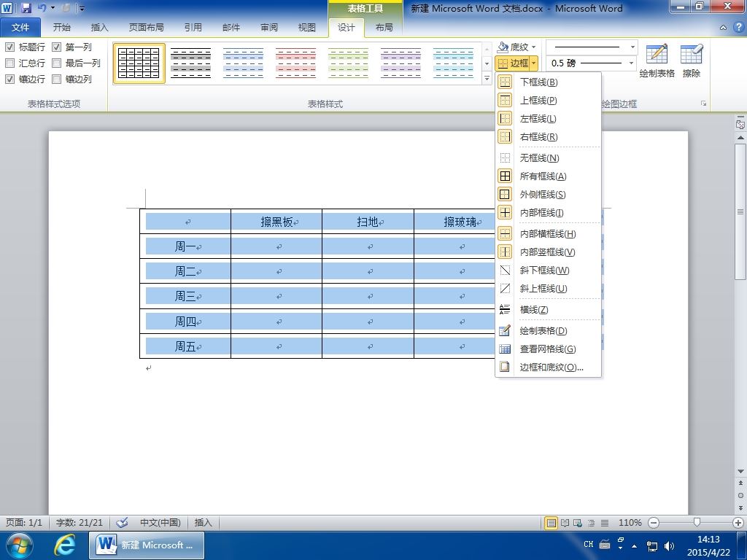Collapse the Borders (边框) dropdown arrow
Screen dimensions: 747x560
point(534,63)
